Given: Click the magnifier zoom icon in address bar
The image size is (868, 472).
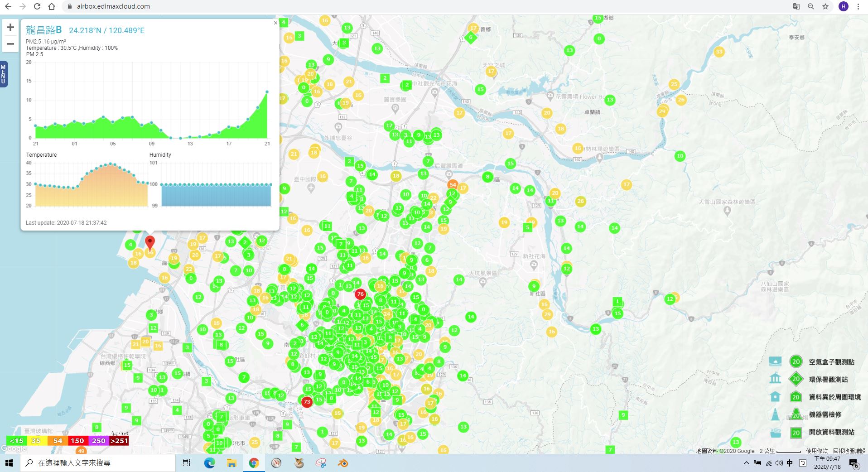Looking at the screenshot, I should [x=811, y=6].
